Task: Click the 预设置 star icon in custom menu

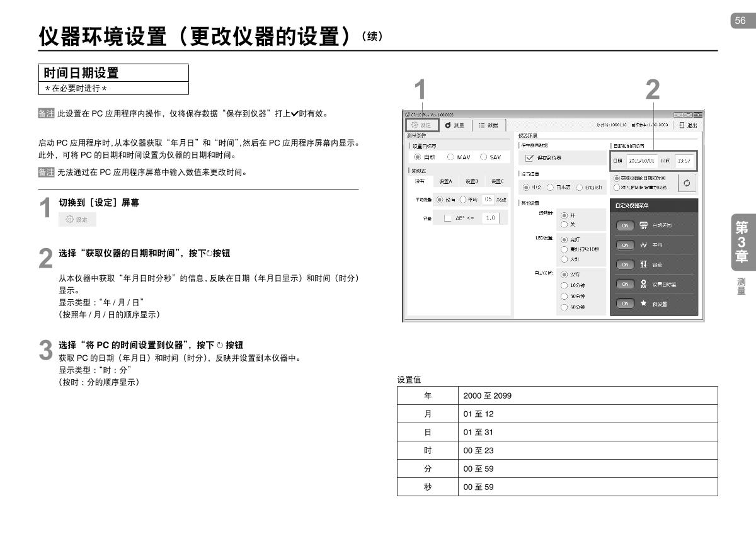Action: point(644,304)
